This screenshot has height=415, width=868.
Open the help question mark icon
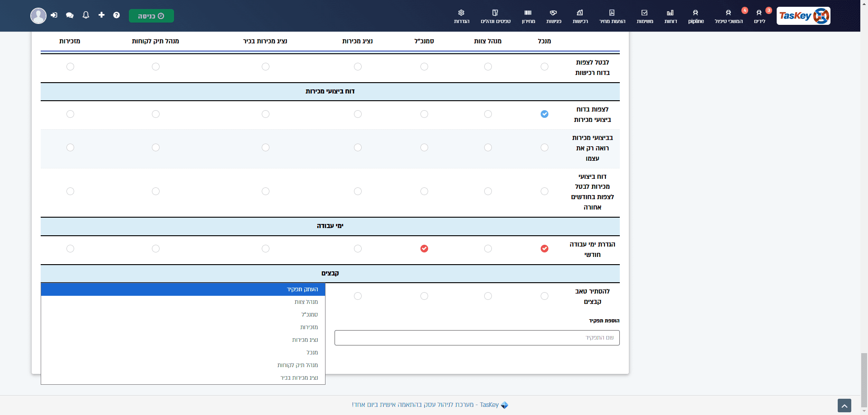click(117, 15)
